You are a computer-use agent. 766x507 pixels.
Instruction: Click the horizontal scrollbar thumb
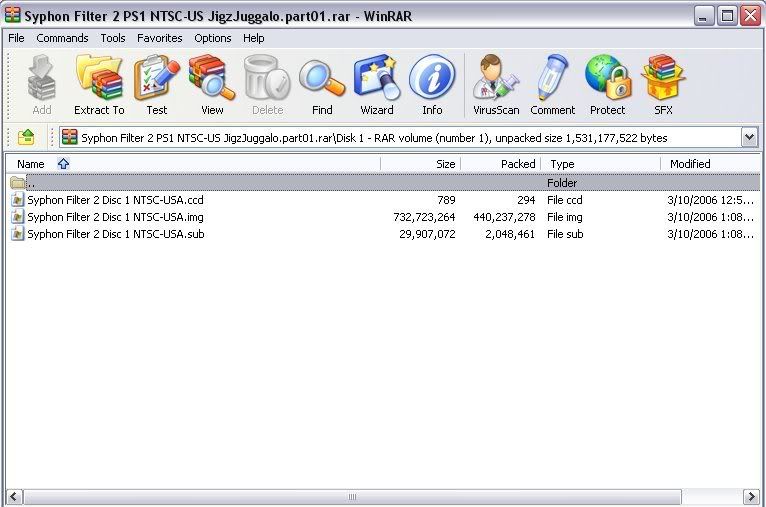pyautogui.click(x=352, y=497)
